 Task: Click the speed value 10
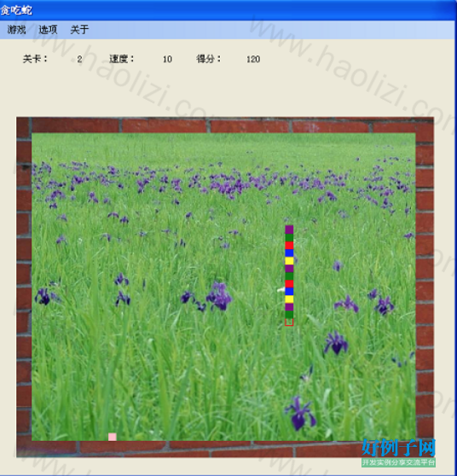(167, 59)
